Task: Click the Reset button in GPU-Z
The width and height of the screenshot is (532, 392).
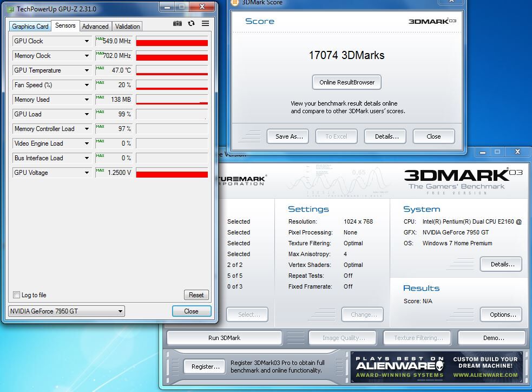Action: [196, 295]
